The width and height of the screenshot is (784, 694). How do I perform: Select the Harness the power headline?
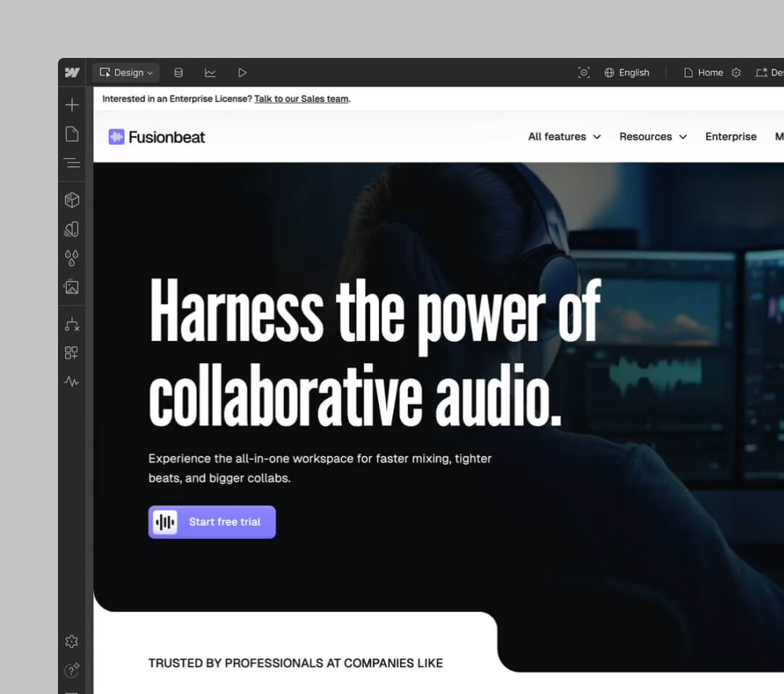(x=375, y=353)
